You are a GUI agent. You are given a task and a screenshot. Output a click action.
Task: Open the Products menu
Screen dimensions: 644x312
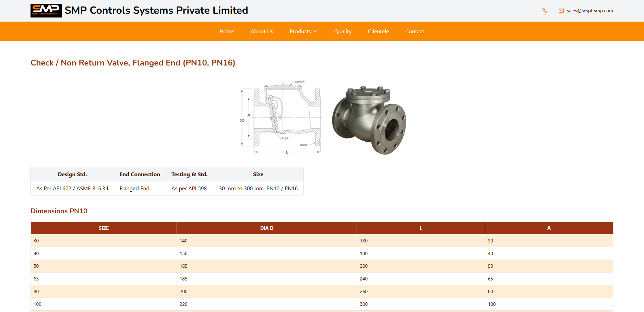(300, 32)
